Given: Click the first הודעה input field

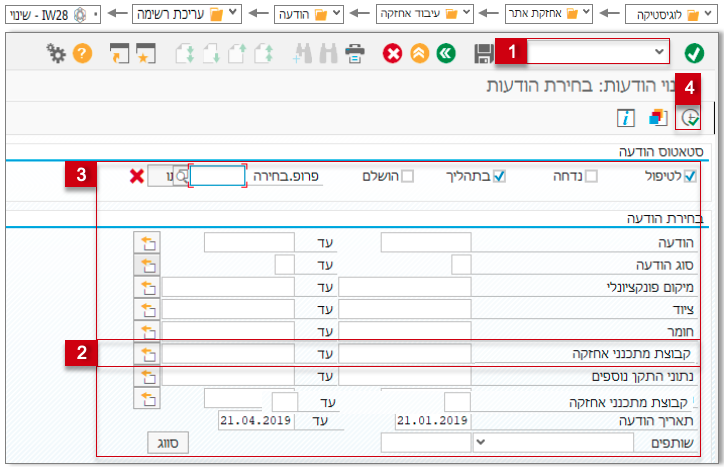Looking at the screenshot, I should 426,243.
